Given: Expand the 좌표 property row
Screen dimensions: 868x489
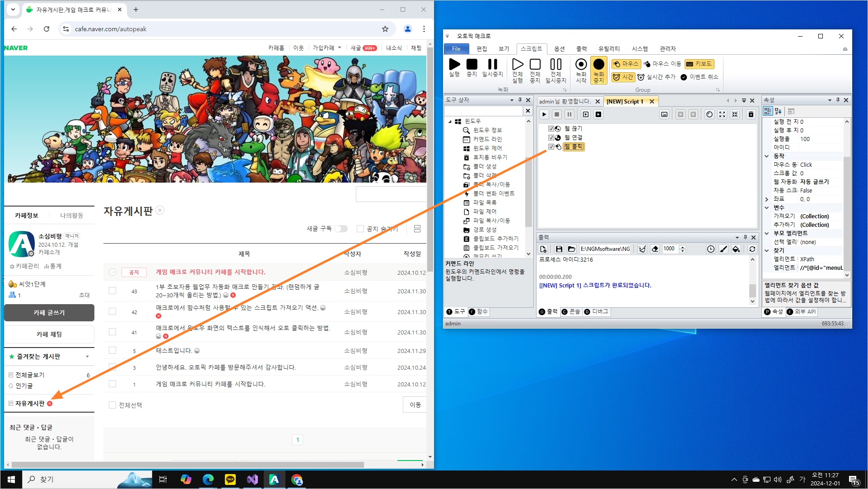Looking at the screenshot, I should pos(767,199).
